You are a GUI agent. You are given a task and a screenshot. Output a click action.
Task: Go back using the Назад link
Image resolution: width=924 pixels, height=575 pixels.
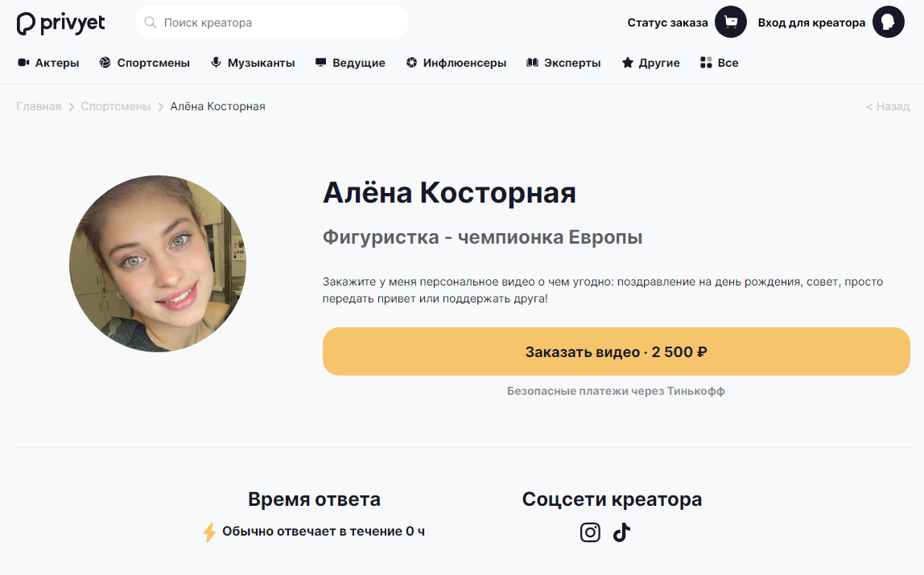(x=888, y=106)
